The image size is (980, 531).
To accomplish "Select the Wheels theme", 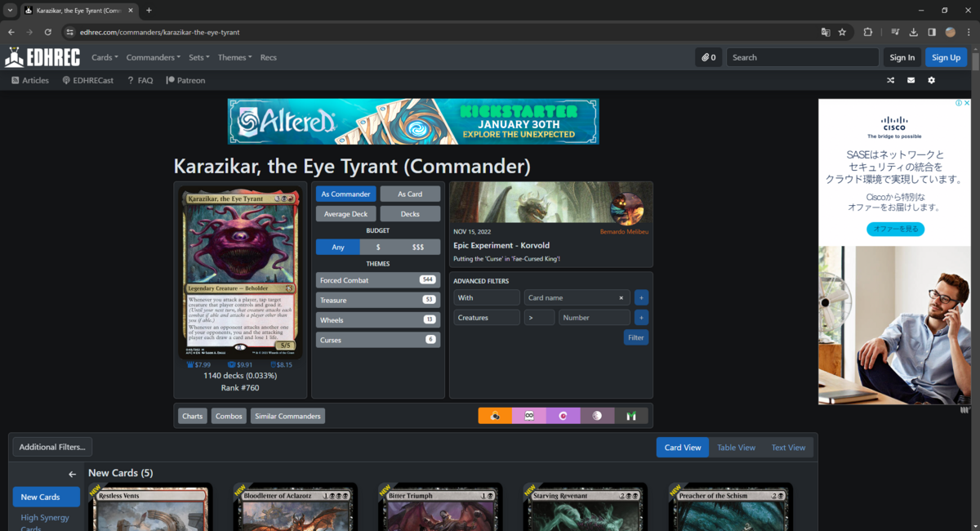I will click(378, 320).
